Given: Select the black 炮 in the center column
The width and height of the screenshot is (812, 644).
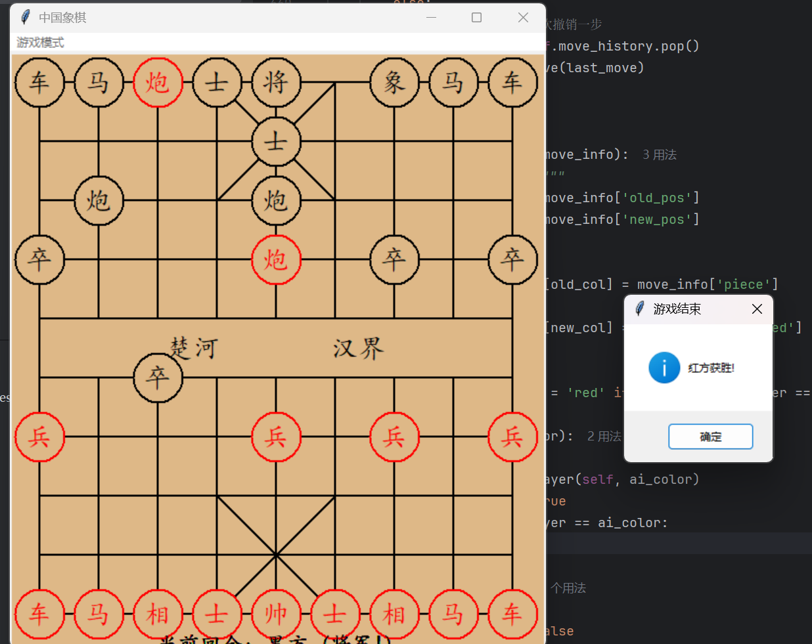Looking at the screenshot, I should [x=276, y=201].
